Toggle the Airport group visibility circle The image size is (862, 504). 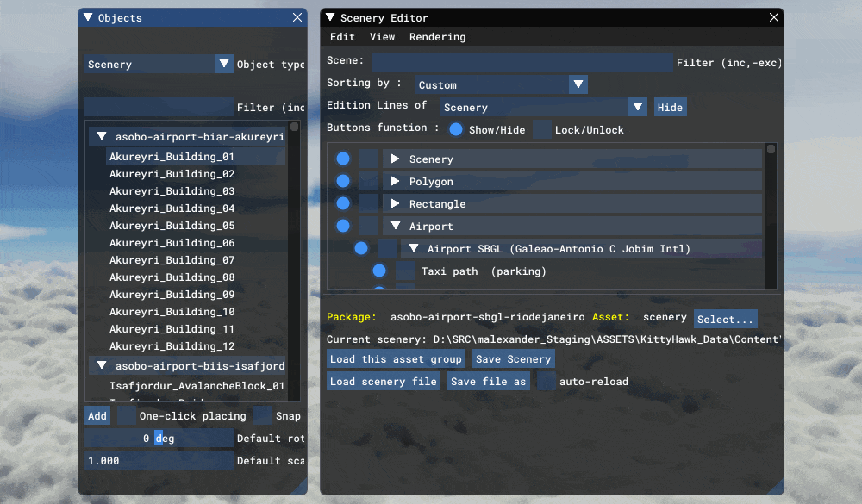pyautogui.click(x=343, y=226)
